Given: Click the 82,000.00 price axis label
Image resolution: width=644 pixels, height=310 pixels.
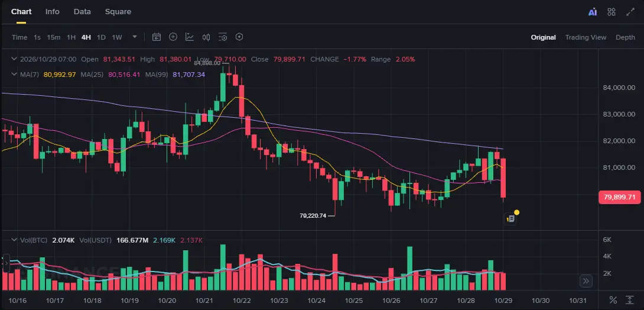Looking at the screenshot, I should coord(619,141).
